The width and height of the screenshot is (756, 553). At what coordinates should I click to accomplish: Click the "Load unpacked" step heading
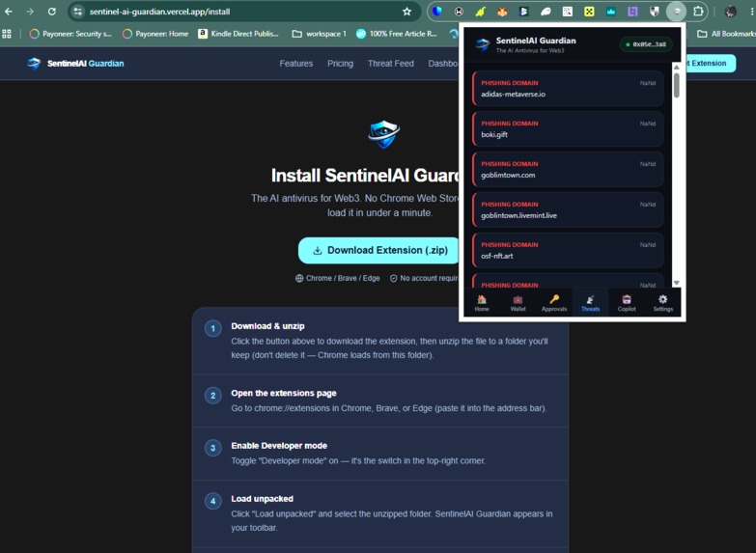tap(262, 499)
